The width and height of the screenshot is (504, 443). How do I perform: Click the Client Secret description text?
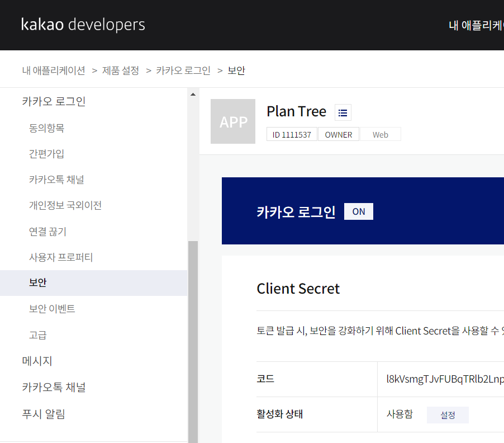pyautogui.click(x=381, y=331)
